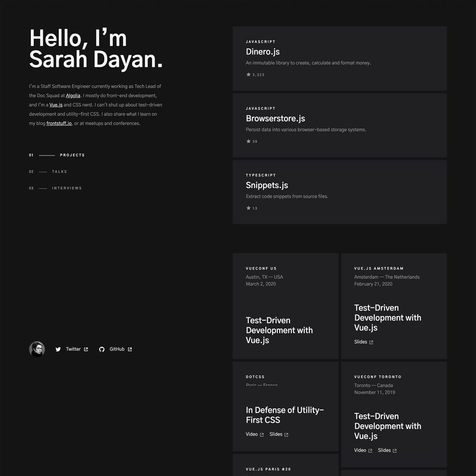The width and height of the screenshot is (476, 476).
Task: Open the Dinero.js project title
Action: coord(263,52)
